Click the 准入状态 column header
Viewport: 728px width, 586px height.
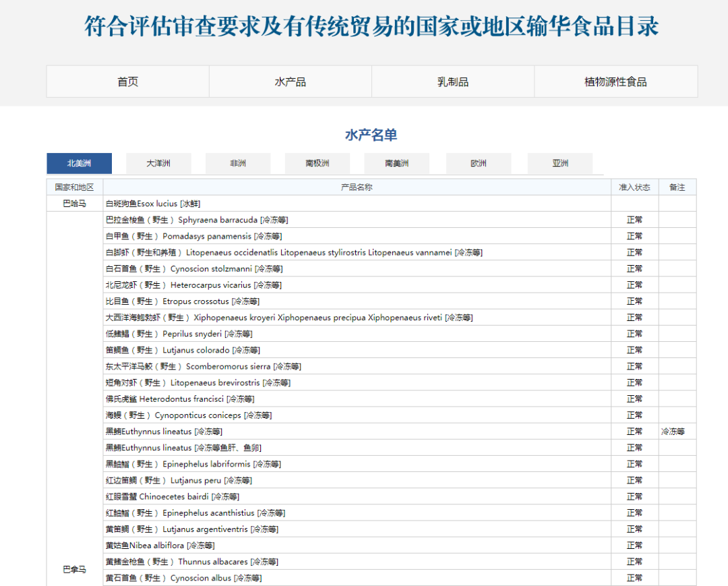pos(634,187)
